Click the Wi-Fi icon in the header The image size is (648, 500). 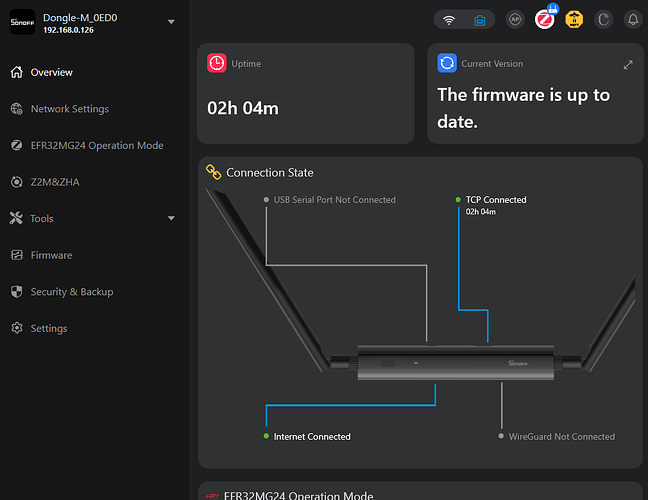tap(449, 19)
